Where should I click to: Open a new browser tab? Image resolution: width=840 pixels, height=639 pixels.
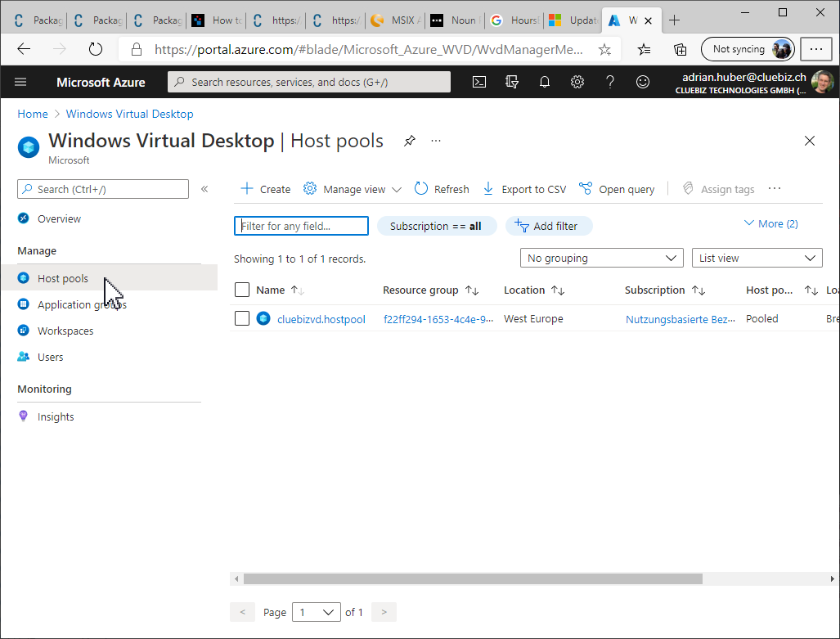click(x=675, y=20)
